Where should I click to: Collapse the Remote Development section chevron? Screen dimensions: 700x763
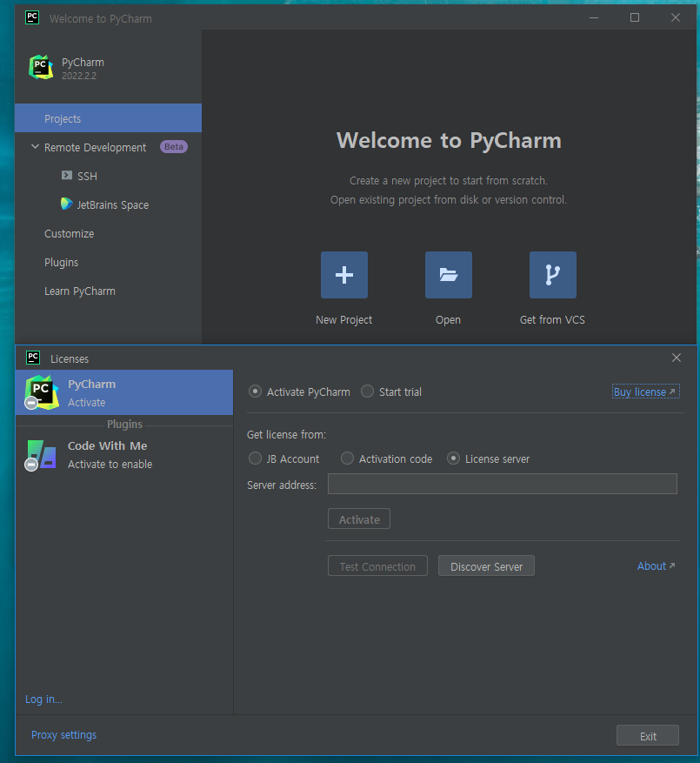tap(35, 146)
